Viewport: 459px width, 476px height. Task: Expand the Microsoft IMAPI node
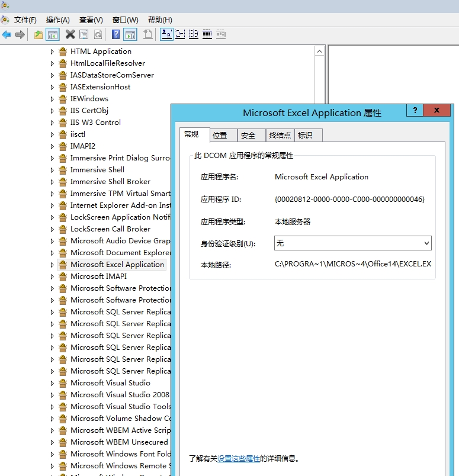(x=52, y=277)
